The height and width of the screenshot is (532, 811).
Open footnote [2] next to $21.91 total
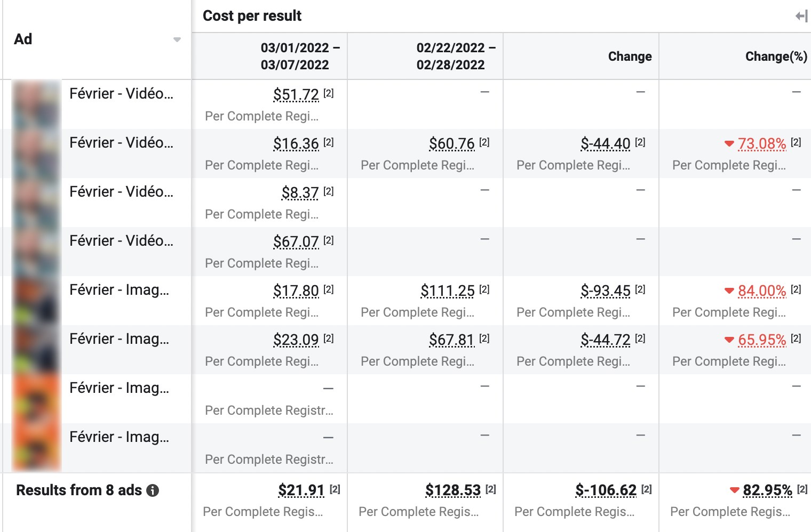pos(335,489)
